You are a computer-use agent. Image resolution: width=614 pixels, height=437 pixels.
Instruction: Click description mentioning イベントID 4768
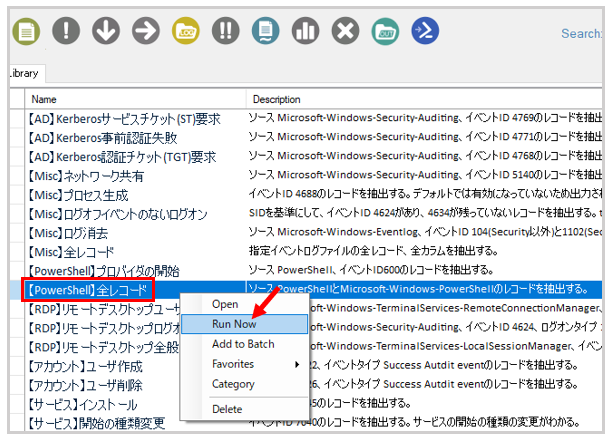pyautogui.click(x=425, y=155)
